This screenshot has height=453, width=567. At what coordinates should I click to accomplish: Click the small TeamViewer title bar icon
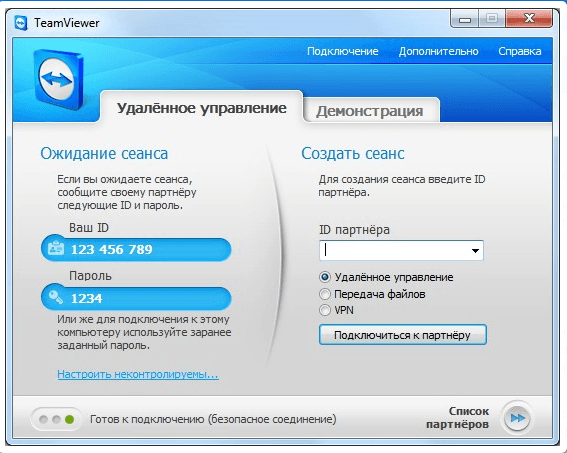[x=21, y=23]
